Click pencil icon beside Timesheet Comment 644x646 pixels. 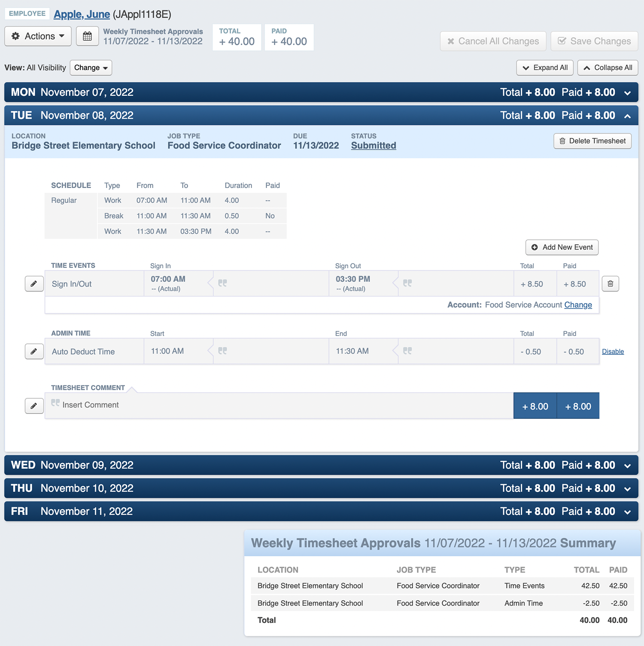(34, 406)
